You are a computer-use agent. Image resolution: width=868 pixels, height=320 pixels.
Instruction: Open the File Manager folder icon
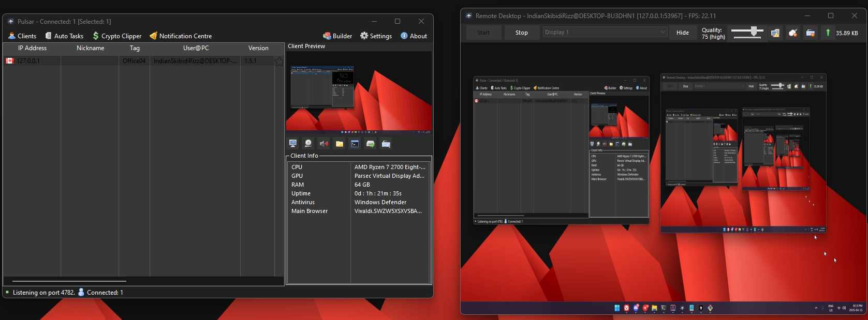click(340, 144)
